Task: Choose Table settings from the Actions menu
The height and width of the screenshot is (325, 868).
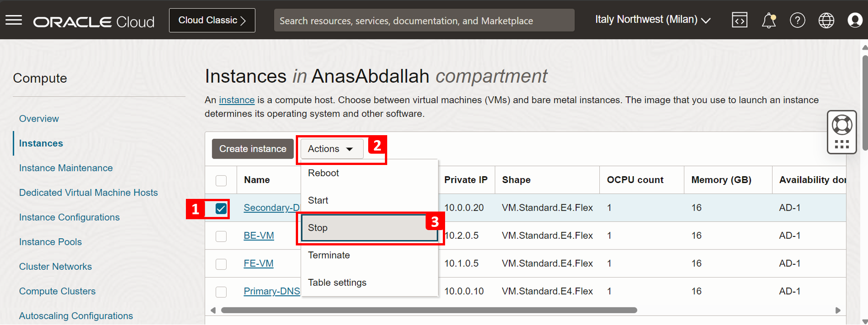Action: pos(370,283)
